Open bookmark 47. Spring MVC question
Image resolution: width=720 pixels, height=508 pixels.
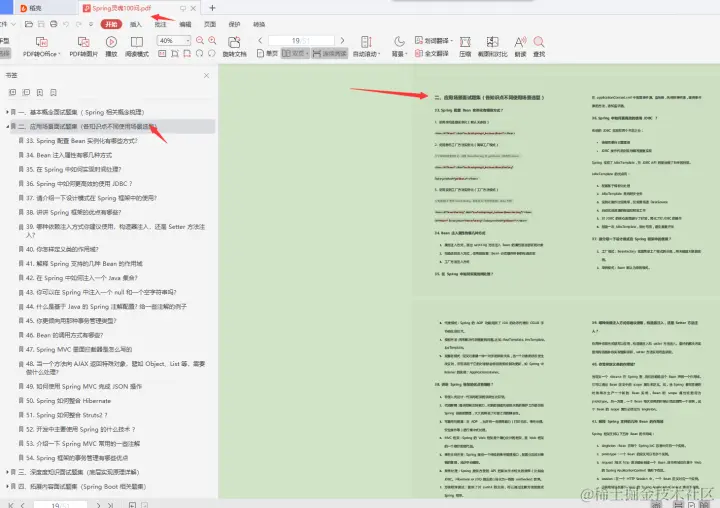point(75,350)
